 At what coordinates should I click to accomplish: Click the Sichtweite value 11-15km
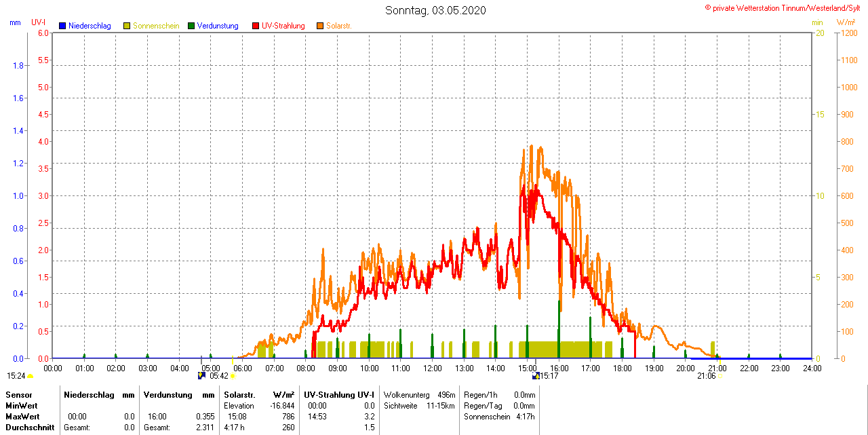[x=441, y=405]
